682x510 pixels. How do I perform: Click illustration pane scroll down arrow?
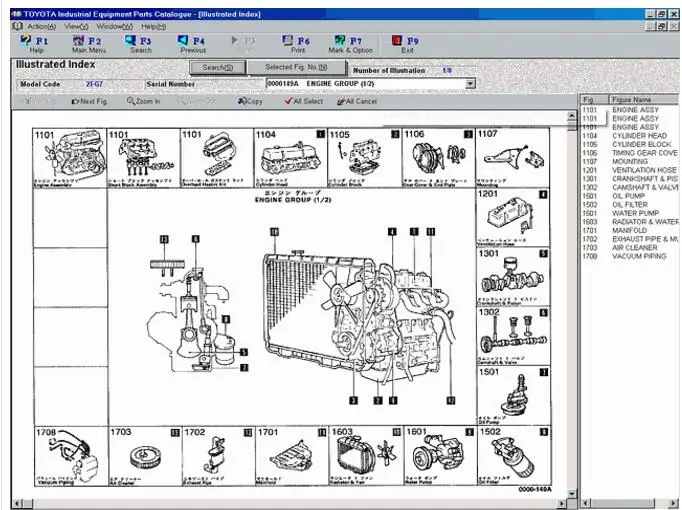click(572, 493)
